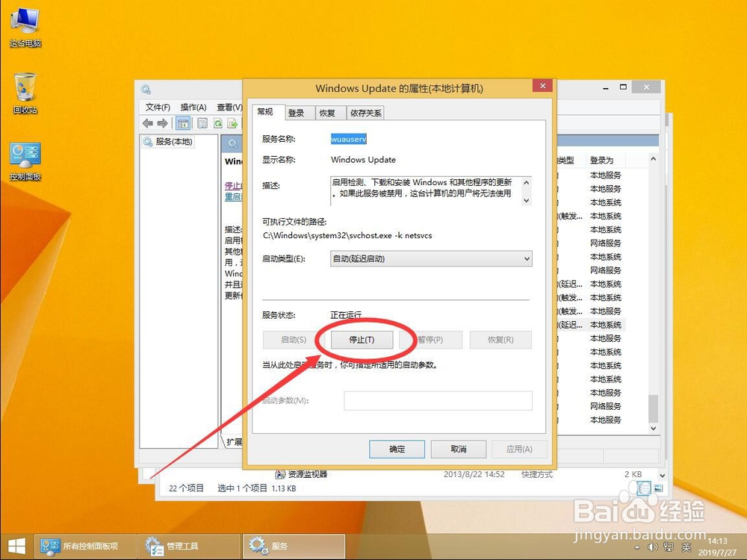Switch to large icons view in Explorer window
Screen dimensions: 747x560
[658, 488]
